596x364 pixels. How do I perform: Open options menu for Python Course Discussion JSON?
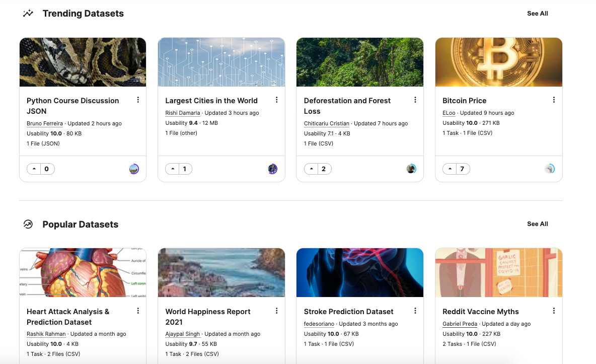(138, 100)
